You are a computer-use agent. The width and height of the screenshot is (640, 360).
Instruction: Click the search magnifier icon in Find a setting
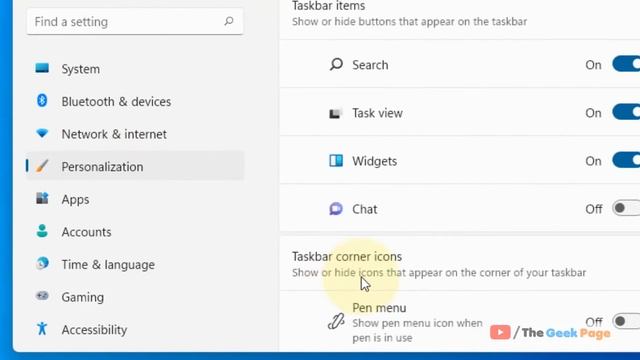tap(229, 21)
